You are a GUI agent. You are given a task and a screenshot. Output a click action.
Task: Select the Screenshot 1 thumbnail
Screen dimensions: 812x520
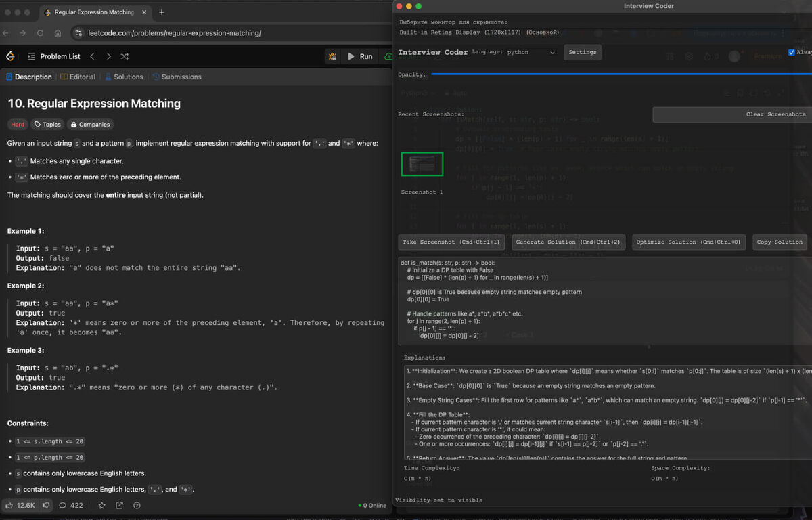(x=422, y=165)
